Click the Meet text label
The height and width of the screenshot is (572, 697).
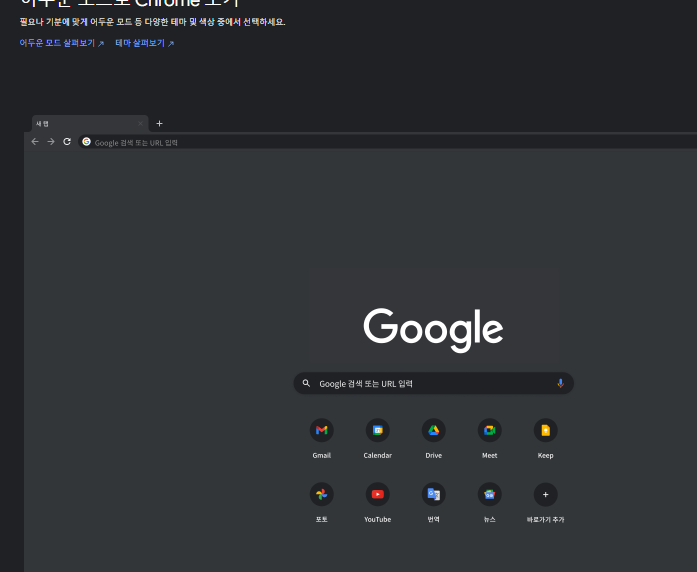coord(490,456)
